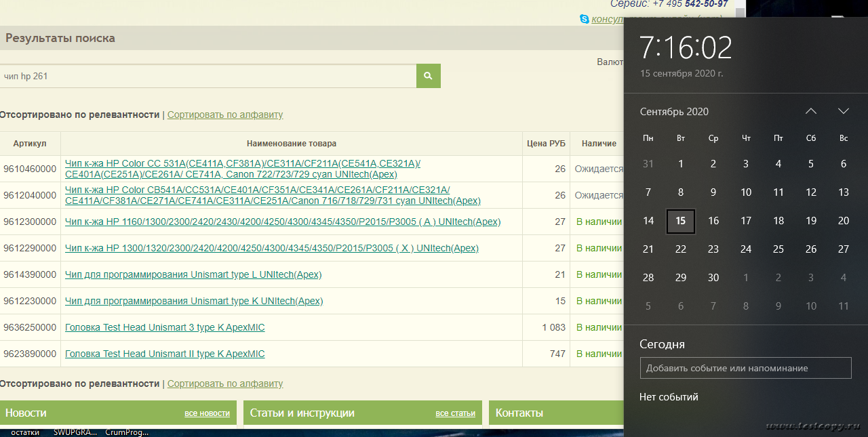This screenshot has width=868, height=437.
Task: Click 'Добавить событие или напоминание' field
Action: coord(745,368)
